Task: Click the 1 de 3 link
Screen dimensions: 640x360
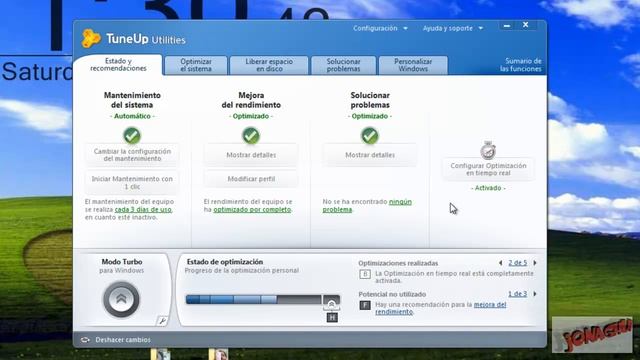Action: [x=518, y=294]
